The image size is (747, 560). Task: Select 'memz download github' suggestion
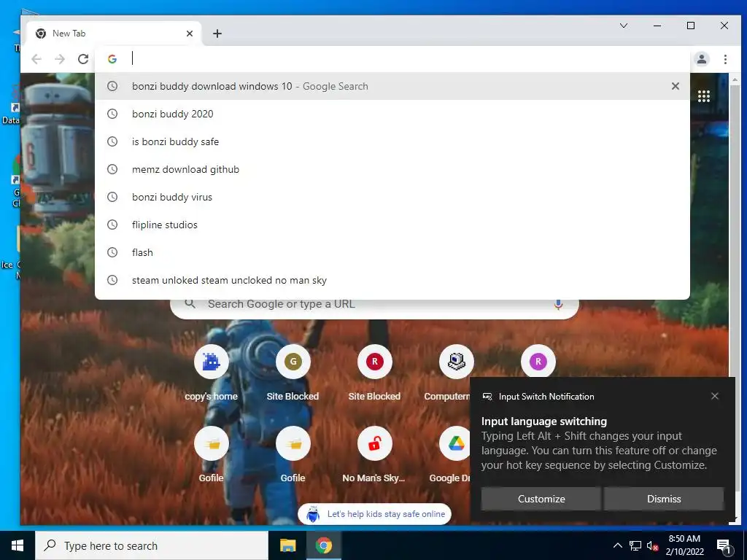pyautogui.click(x=392, y=169)
